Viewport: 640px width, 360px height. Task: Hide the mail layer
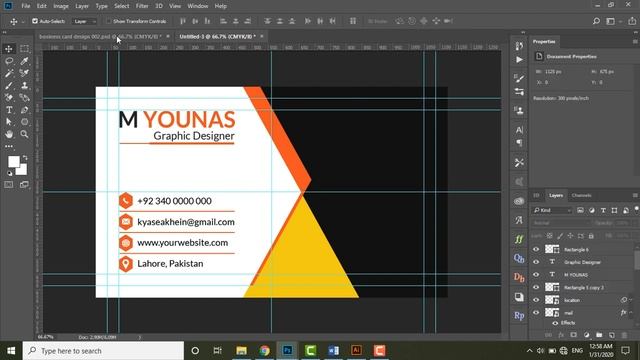click(x=536, y=313)
